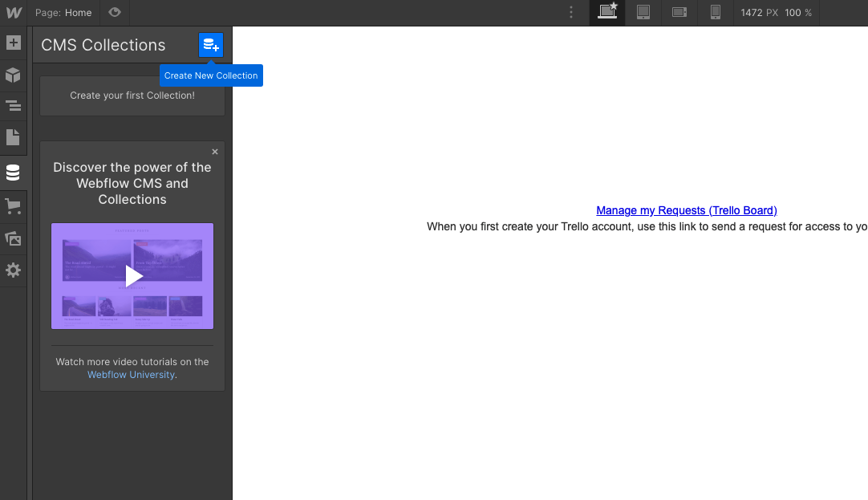Screen dimensions: 868x500
Task: Open the three-dot canvas options menu
Action: (x=571, y=12)
